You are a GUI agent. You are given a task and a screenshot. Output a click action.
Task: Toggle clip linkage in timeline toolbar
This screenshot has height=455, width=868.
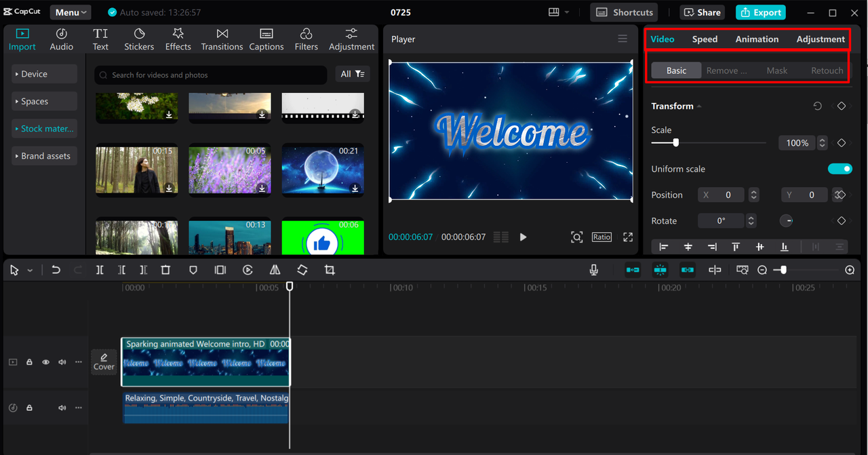click(688, 270)
